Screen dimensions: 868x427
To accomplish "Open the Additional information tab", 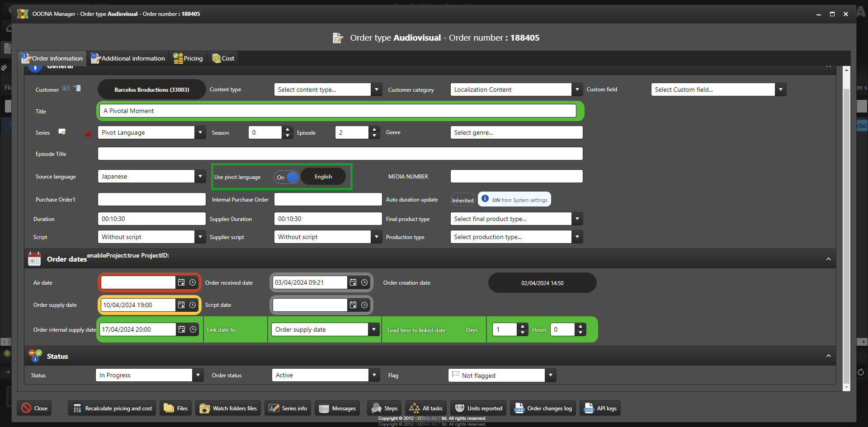I will [128, 58].
